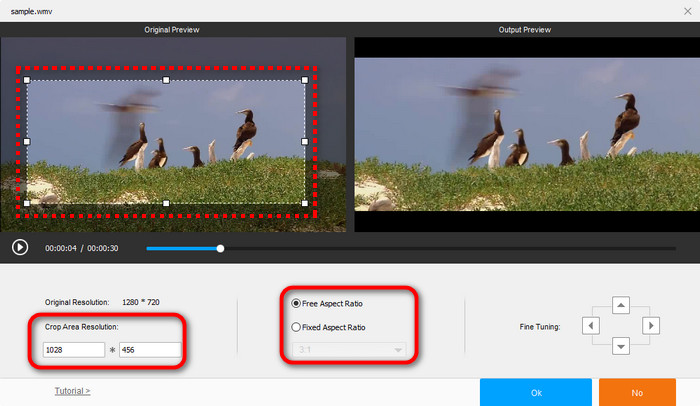Viewport: 700px width, 406px height.
Task: Click the bottom-right crop handle
Action: pos(305,203)
